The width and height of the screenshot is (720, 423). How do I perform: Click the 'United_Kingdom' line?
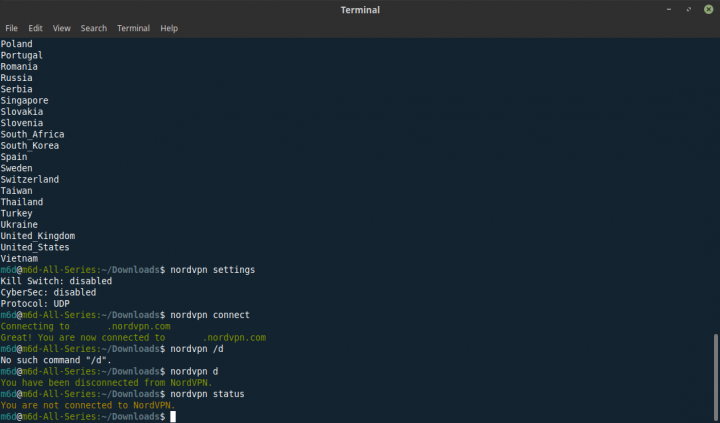(x=38, y=236)
